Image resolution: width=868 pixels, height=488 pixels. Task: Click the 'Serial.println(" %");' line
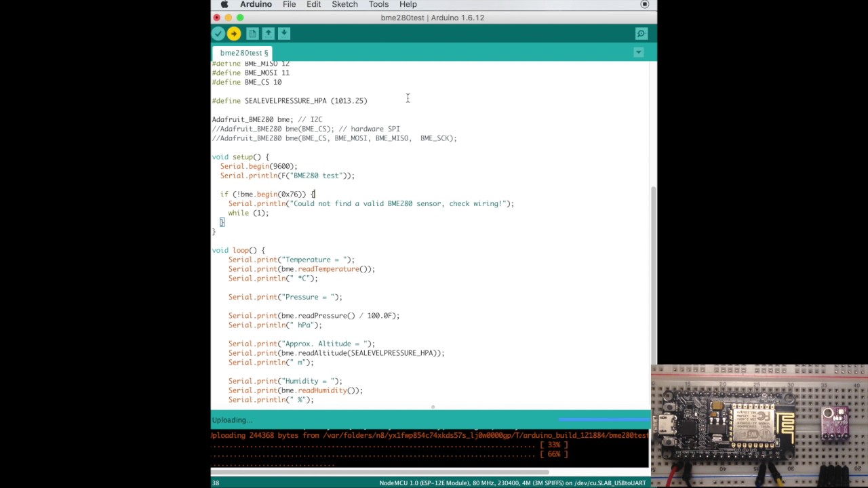[271, 400]
